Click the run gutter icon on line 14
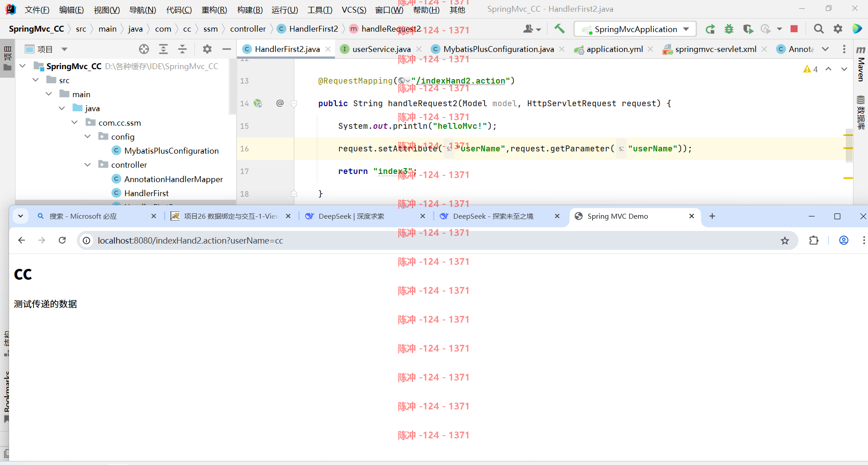Viewport: 868px width, 465px height. [258, 103]
